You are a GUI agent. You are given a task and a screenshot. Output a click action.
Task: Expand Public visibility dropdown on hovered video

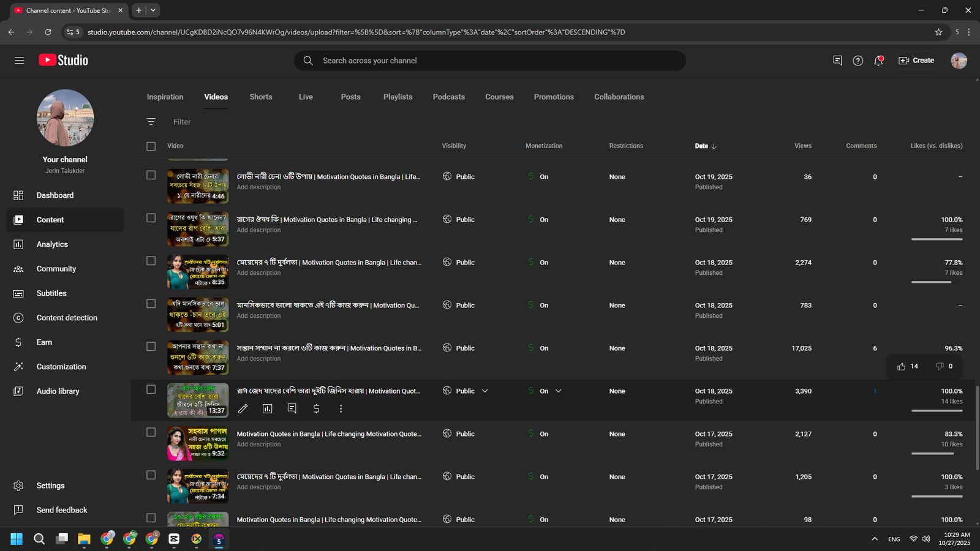[485, 391]
